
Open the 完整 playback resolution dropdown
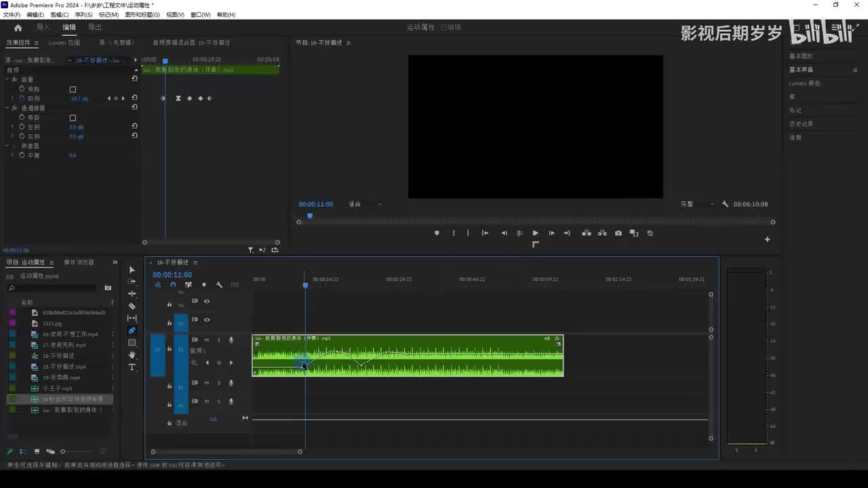pyautogui.click(x=697, y=204)
